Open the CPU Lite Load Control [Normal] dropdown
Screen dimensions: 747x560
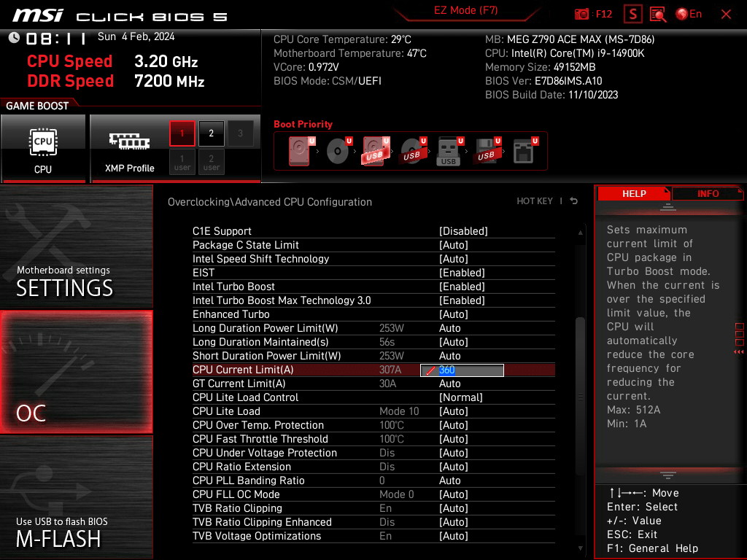(461, 397)
